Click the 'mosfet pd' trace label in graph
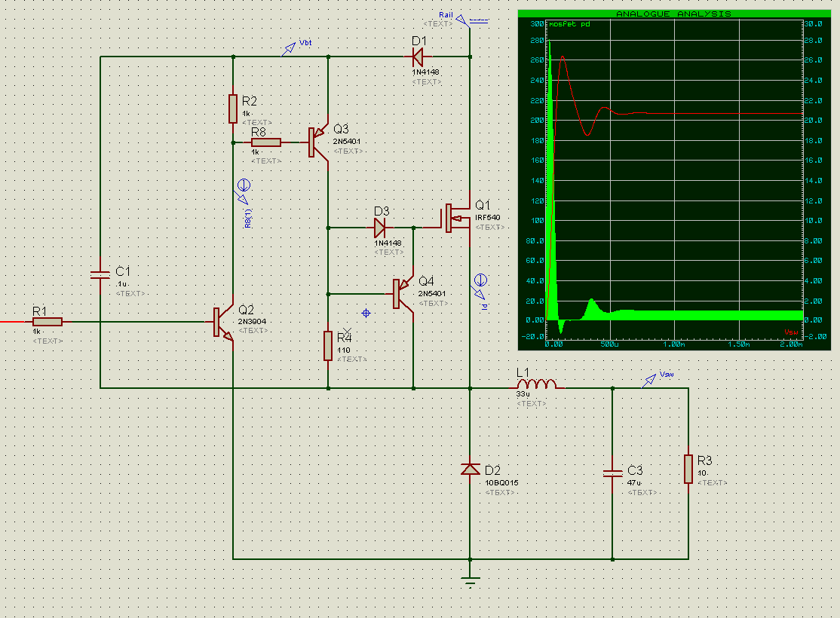Screen dimensions: 840x618 (x=569, y=24)
